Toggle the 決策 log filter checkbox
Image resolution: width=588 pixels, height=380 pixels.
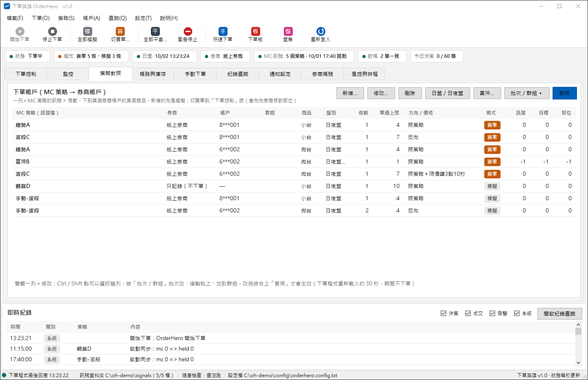(x=443, y=313)
